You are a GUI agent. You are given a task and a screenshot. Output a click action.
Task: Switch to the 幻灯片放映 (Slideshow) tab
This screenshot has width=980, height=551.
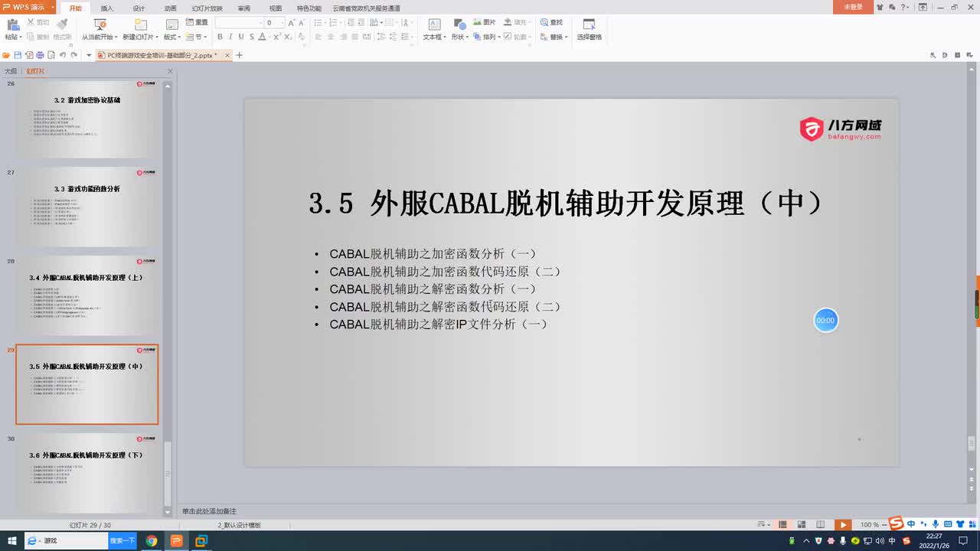[207, 8]
